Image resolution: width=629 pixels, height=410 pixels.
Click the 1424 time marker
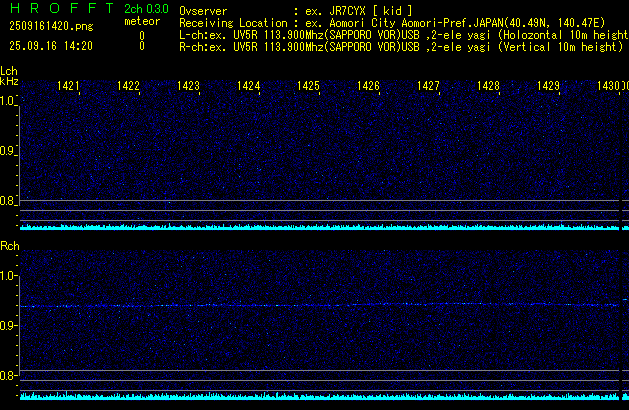[248, 86]
